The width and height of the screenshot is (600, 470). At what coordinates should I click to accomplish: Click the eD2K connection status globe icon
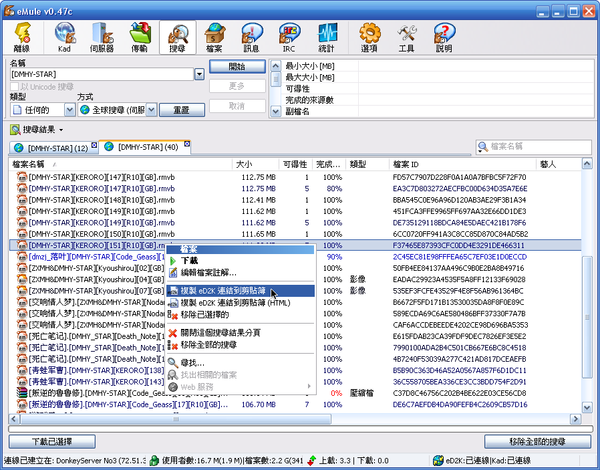pyautogui.click(x=438, y=460)
